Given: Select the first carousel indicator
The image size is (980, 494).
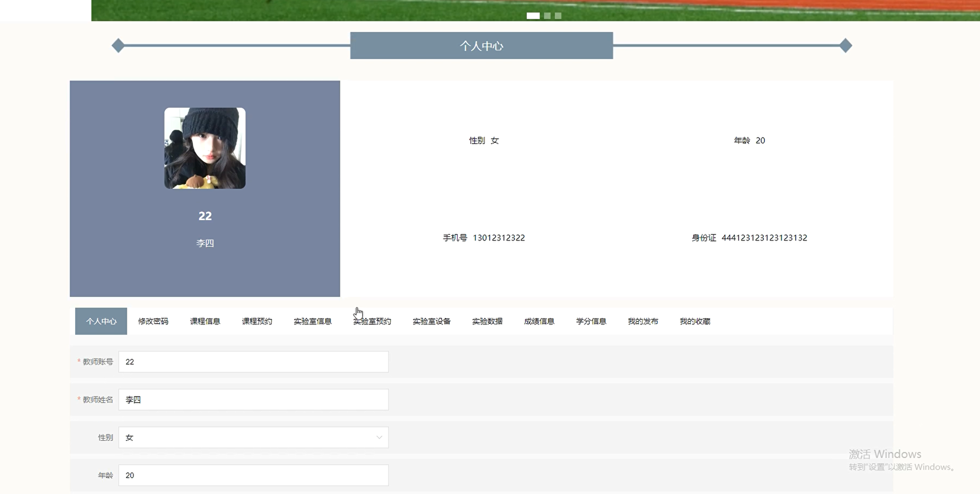Looking at the screenshot, I should [x=533, y=16].
